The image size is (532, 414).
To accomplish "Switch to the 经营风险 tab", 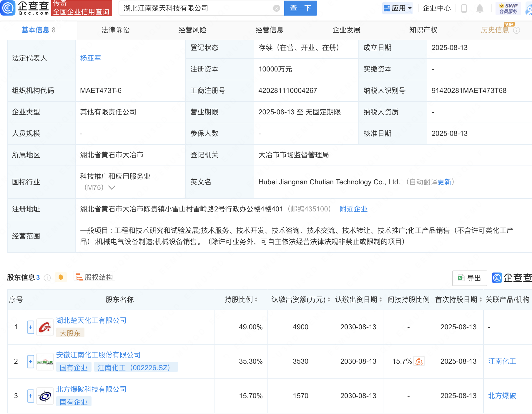I will pyautogui.click(x=192, y=30).
